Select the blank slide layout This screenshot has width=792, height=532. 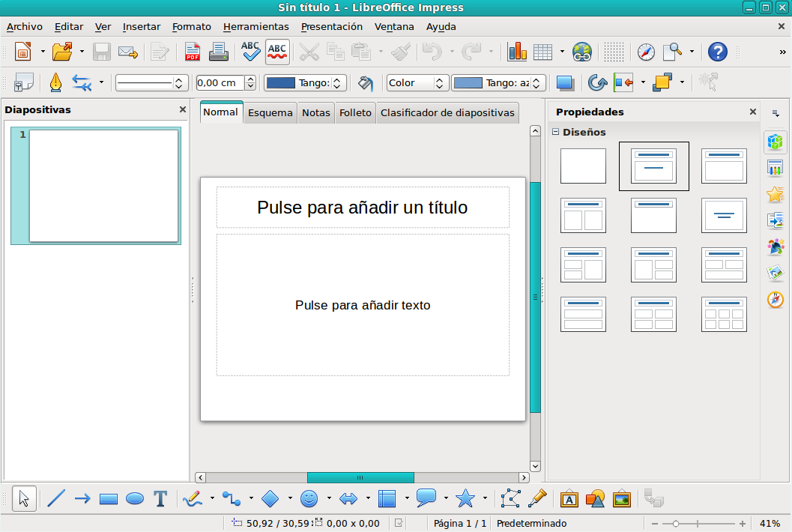[x=583, y=166]
